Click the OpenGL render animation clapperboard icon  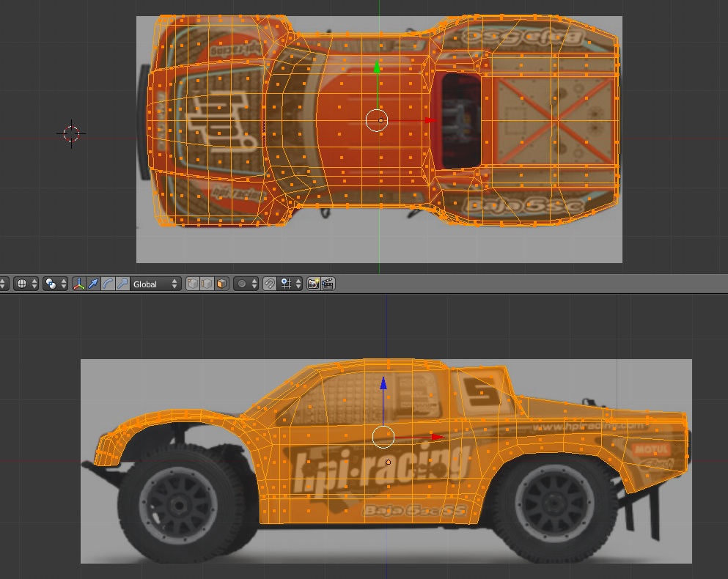328,284
